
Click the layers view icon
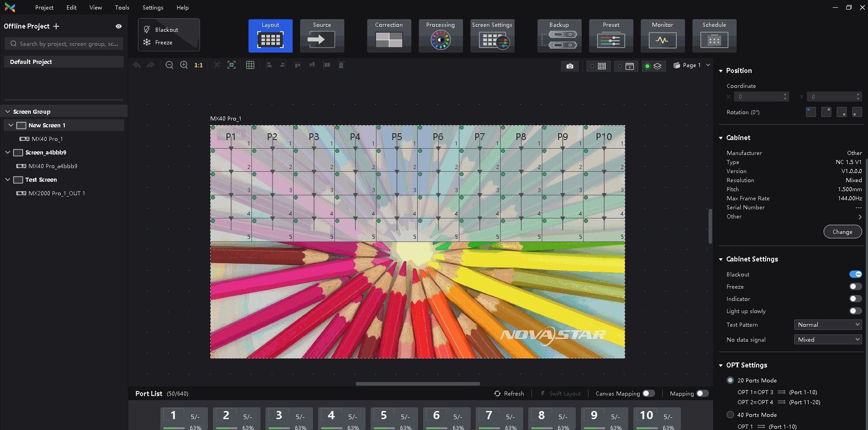point(653,66)
